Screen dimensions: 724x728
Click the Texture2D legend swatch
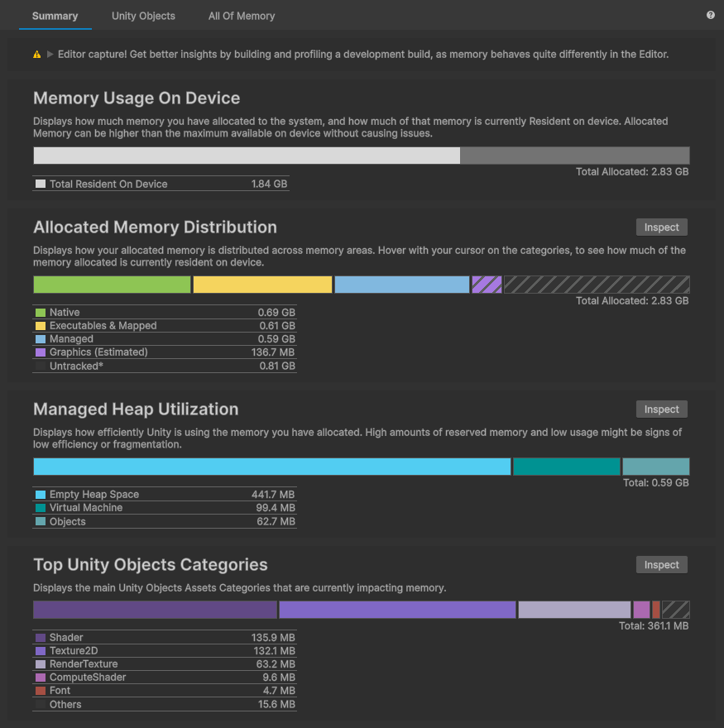[x=41, y=651]
